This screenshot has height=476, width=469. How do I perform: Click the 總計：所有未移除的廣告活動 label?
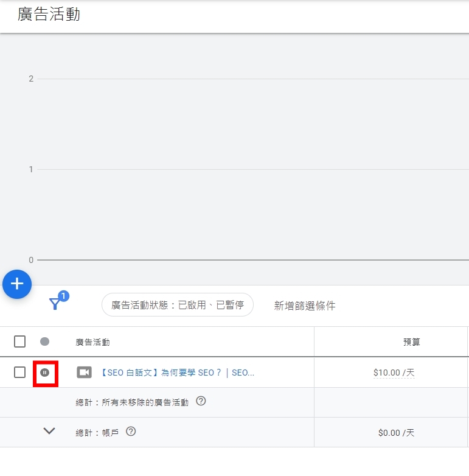132,402
